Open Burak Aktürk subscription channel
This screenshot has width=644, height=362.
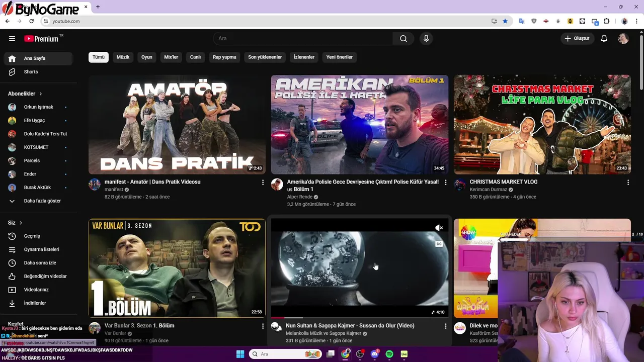(x=38, y=188)
